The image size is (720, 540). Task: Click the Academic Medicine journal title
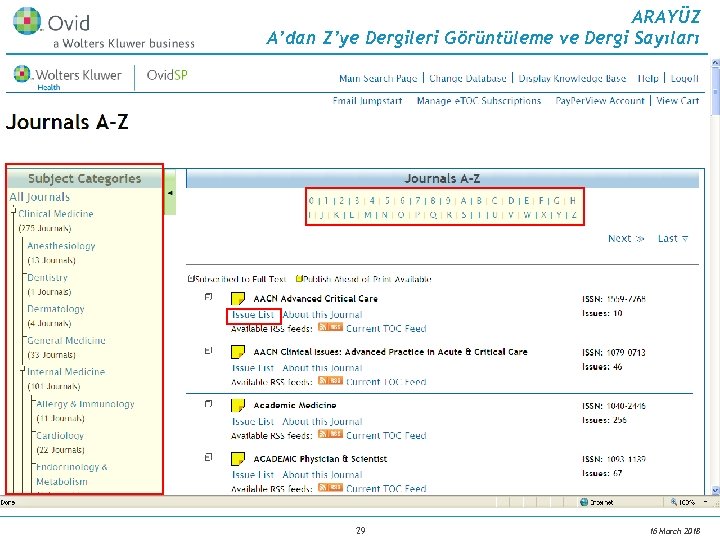pyautogui.click(x=295, y=405)
